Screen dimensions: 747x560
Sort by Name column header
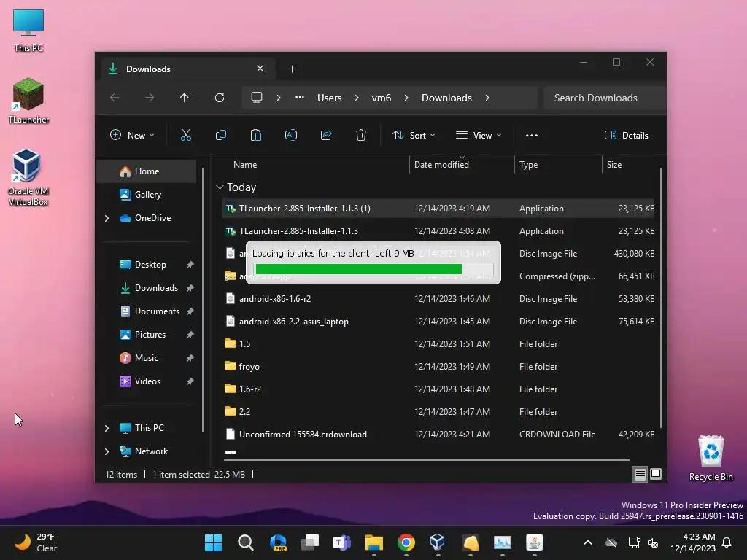[245, 165]
